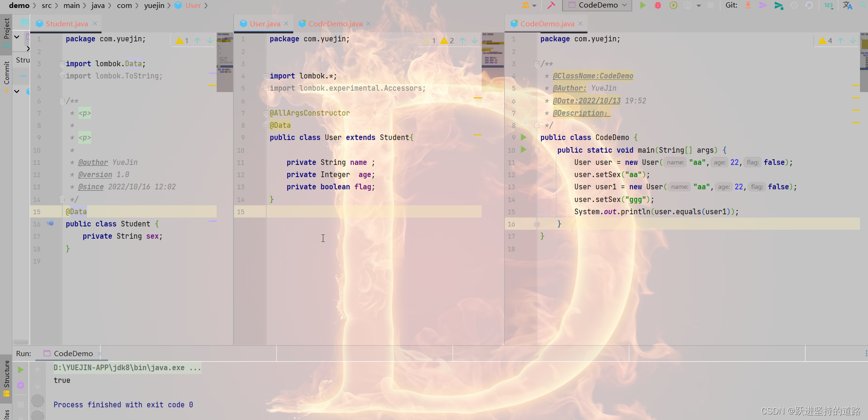Open the Profiler run icon in toolbar
The image size is (868, 420).
click(688, 5)
